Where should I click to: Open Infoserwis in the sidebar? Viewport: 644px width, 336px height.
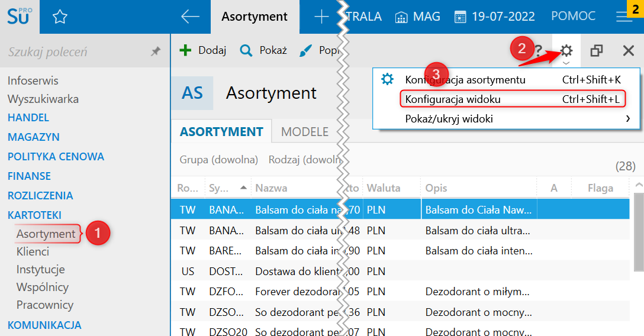[33, 80]
